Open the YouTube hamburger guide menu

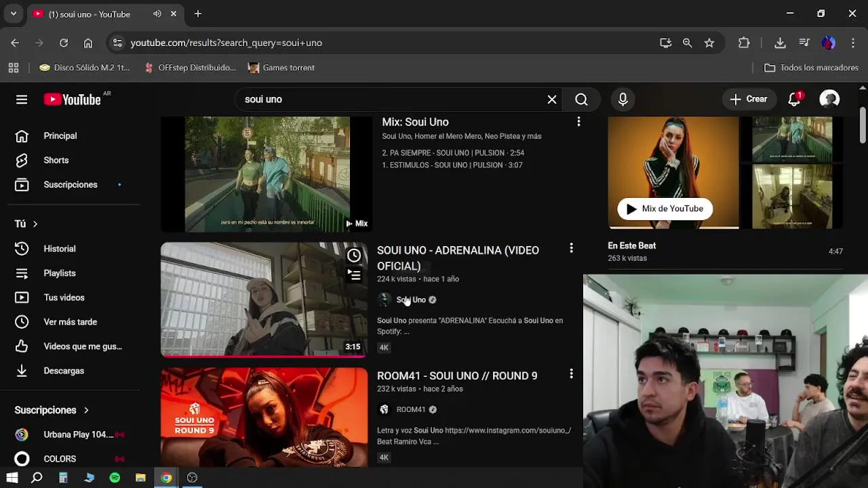pos(22,100)
